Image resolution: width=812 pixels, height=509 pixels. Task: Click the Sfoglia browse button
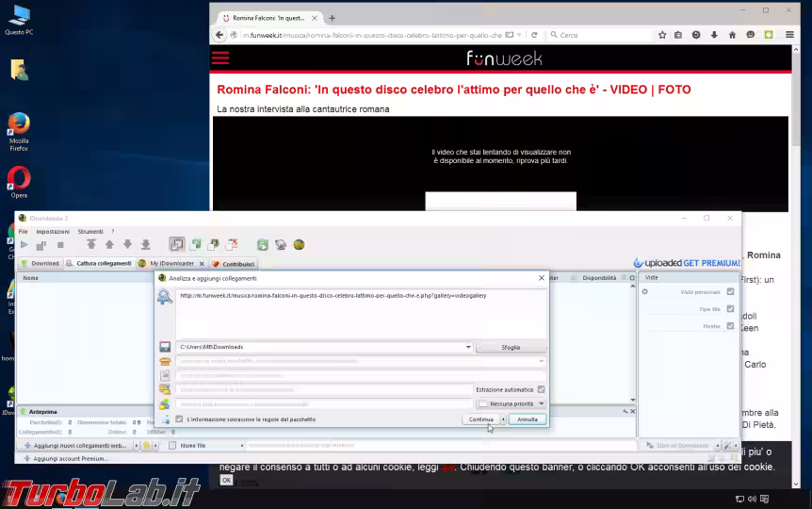[511, 347]
